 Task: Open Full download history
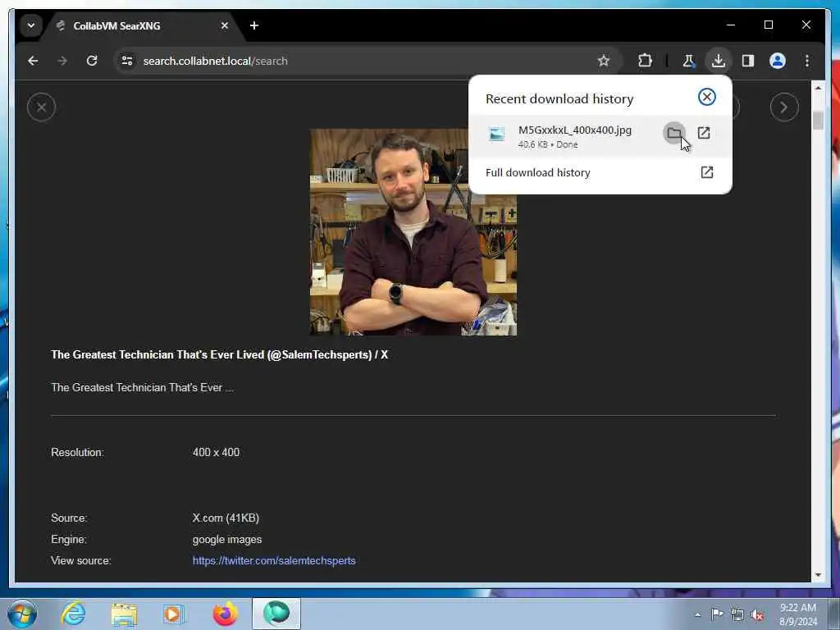pos(600,172)
